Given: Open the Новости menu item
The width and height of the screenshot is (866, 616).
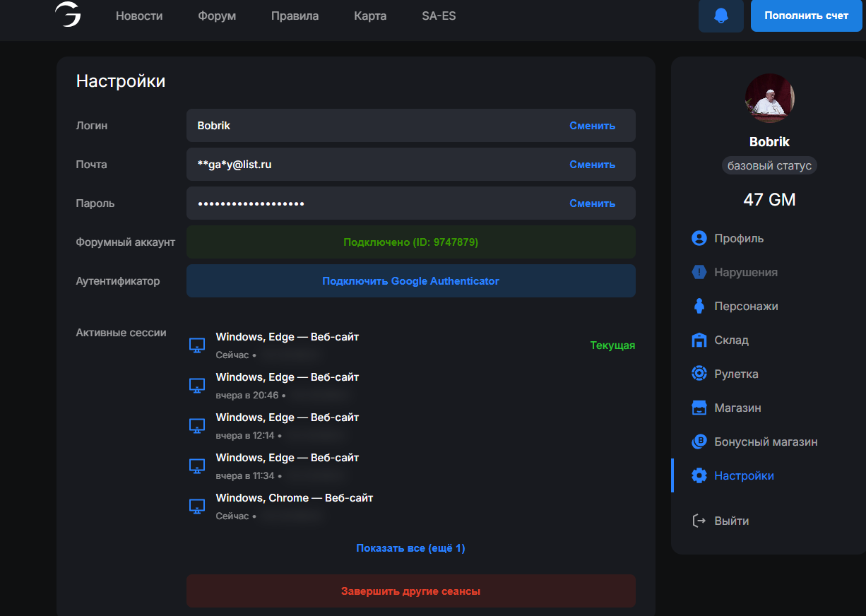Looking at the screenshot, I should pos(139,16).
